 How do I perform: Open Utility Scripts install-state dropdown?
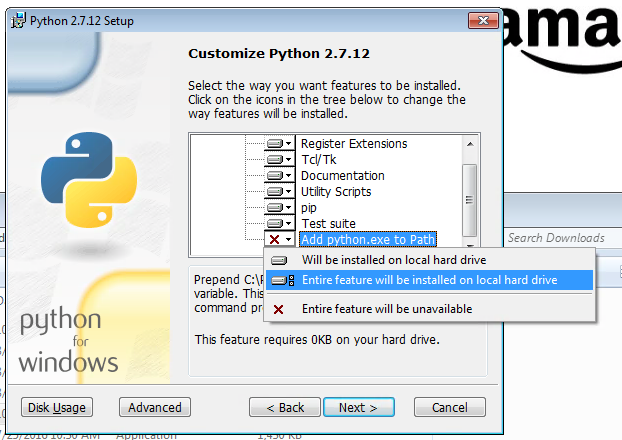pos(280,192)
